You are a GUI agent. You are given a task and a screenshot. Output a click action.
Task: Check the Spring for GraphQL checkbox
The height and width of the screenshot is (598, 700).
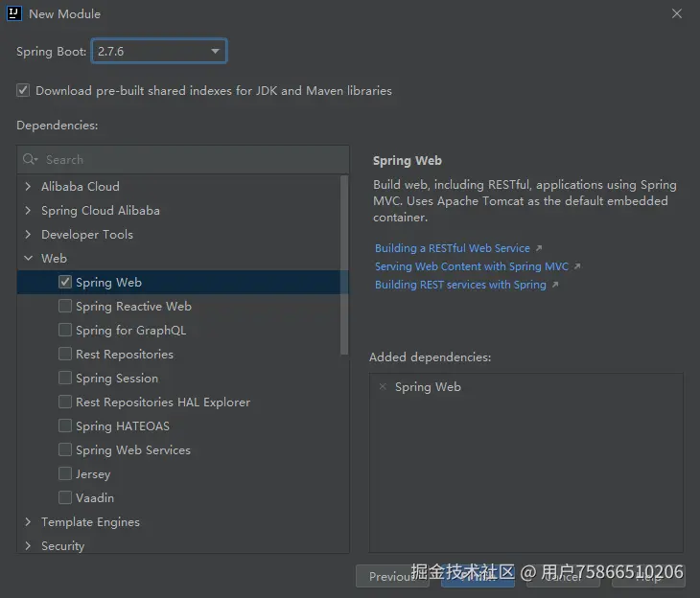65,330
